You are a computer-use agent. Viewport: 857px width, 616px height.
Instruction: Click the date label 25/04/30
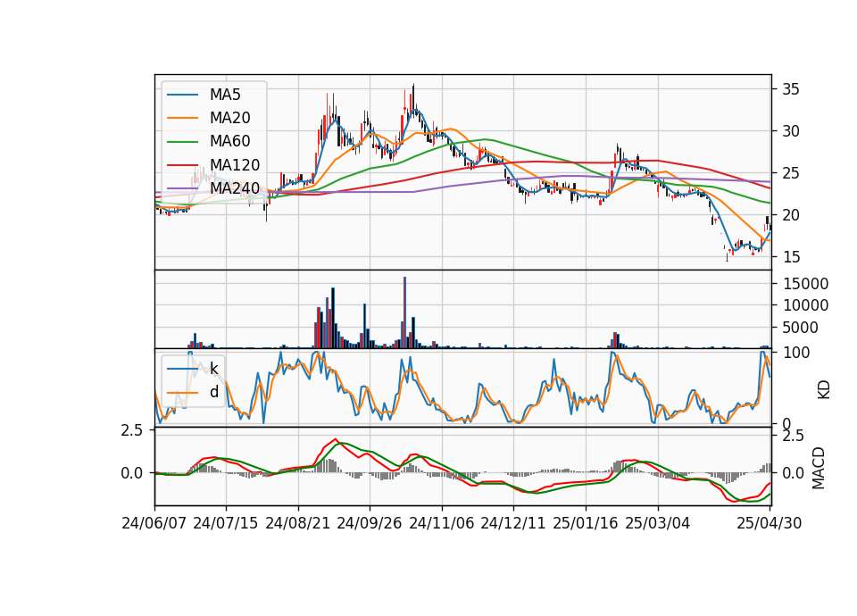pyautogui.click(x=770, y=523)
